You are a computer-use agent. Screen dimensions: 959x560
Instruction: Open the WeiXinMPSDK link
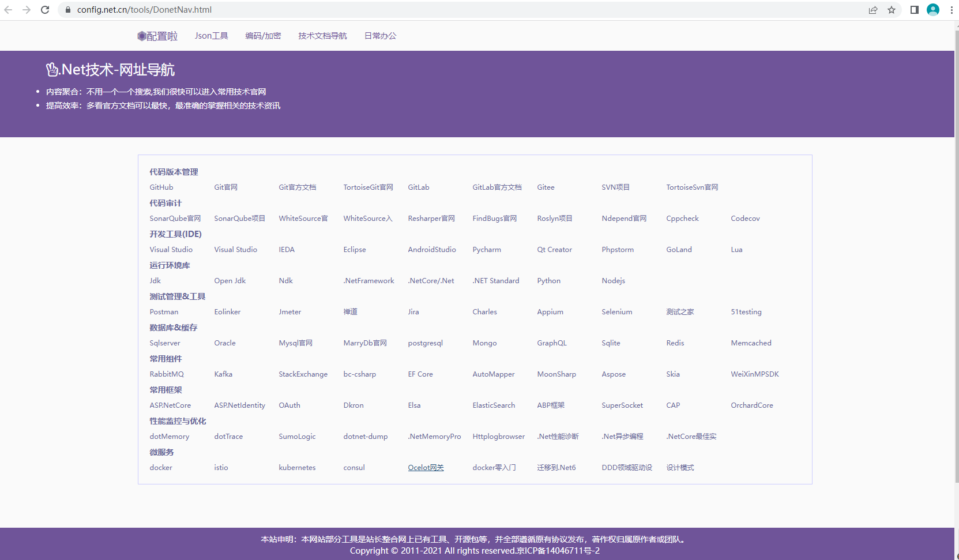(755, 374)
